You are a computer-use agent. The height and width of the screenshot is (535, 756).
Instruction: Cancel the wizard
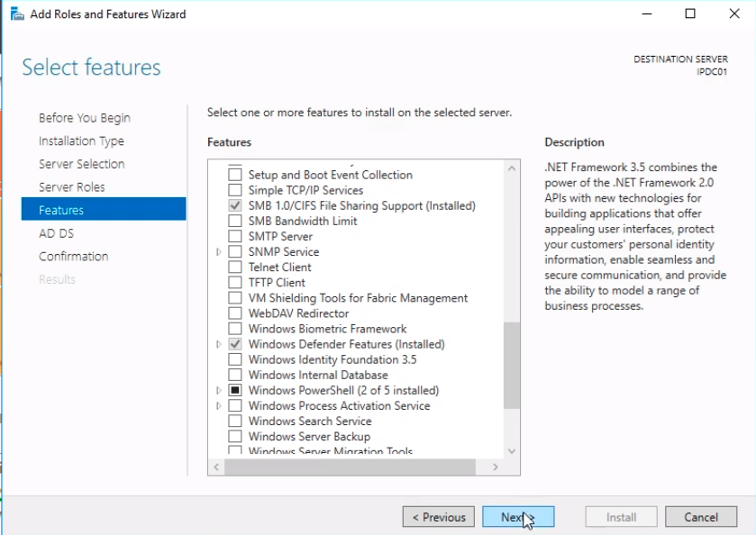pos(700,517)
